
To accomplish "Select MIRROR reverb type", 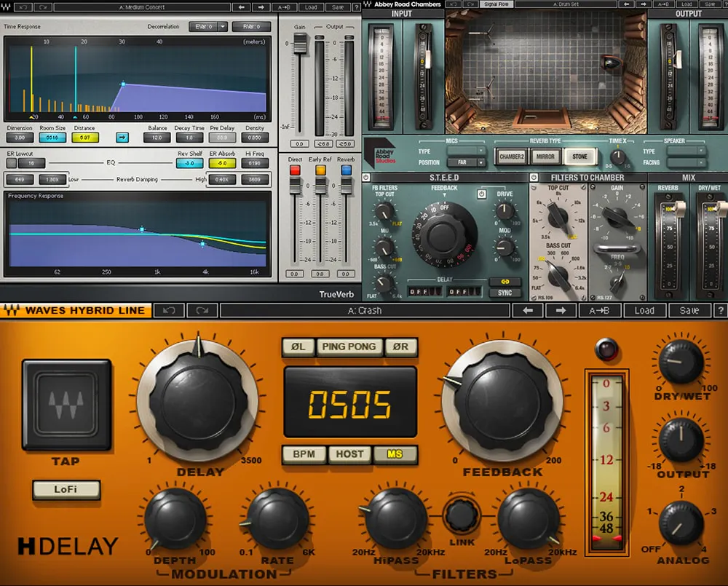I will [545, 157].
